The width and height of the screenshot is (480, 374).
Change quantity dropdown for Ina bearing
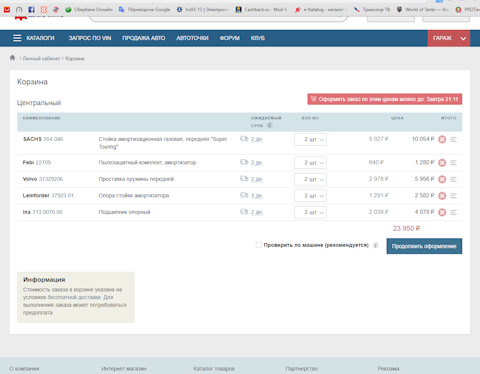coord(310,212)
